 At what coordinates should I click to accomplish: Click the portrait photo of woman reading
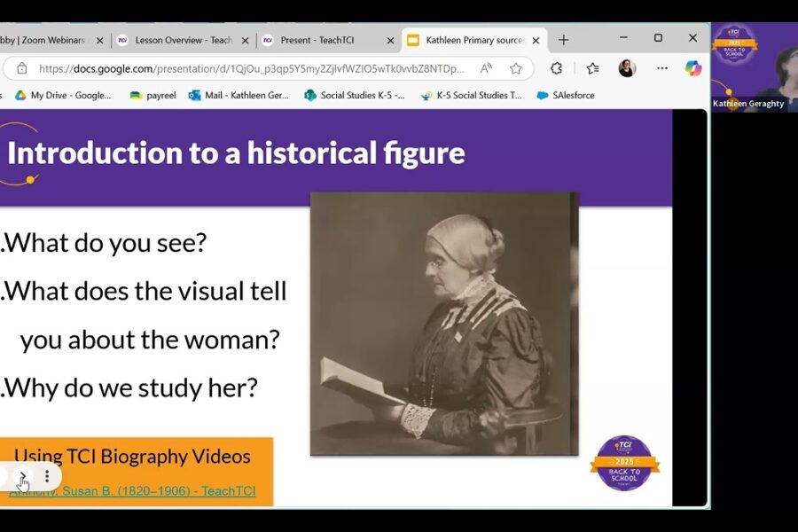(x=444, y=324)
